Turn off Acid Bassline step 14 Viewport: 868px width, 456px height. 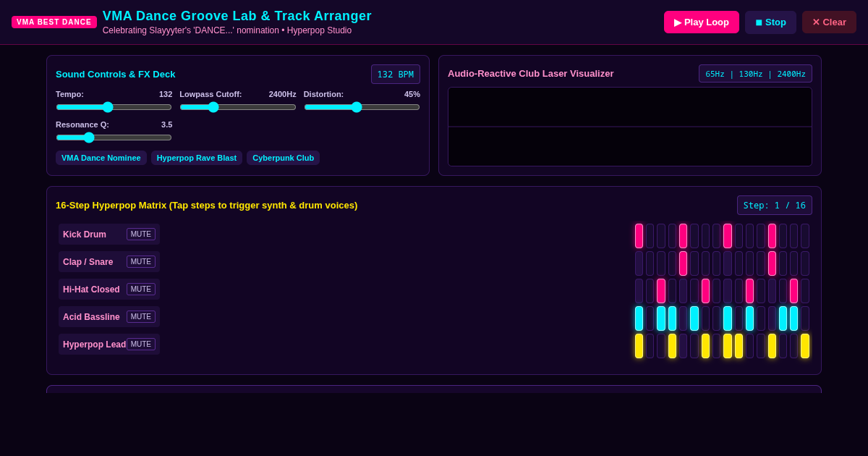(783, 318)
